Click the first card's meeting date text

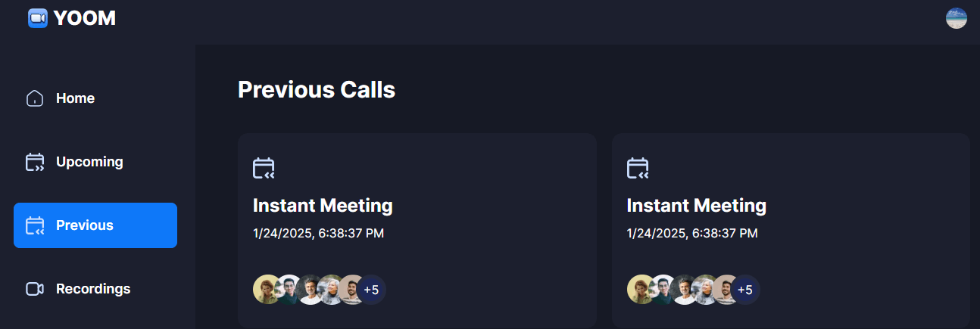pos(319,233)
